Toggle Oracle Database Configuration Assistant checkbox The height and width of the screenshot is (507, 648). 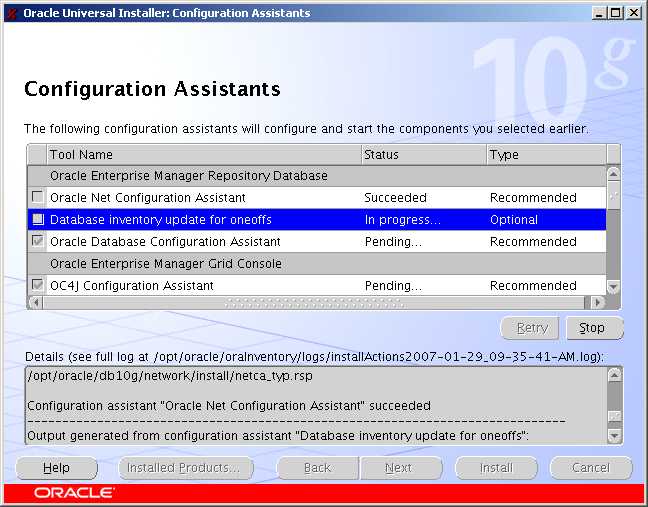coord(37,242)
